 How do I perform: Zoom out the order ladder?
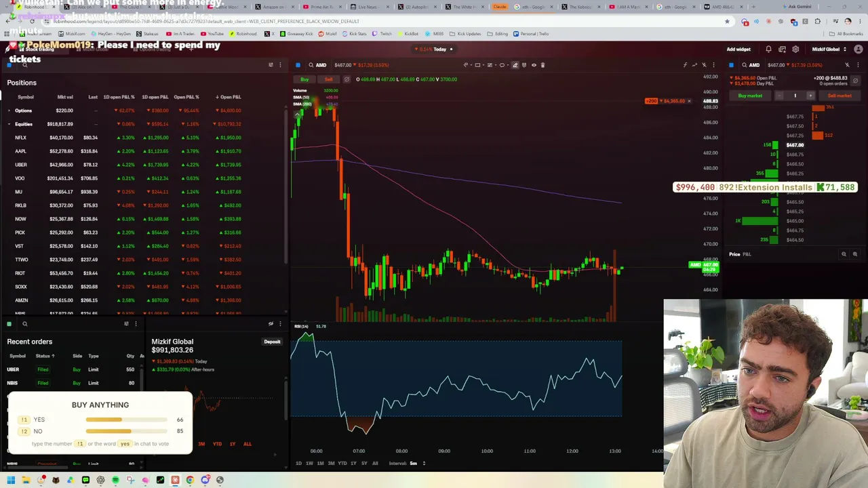click(x=844, y=254)
